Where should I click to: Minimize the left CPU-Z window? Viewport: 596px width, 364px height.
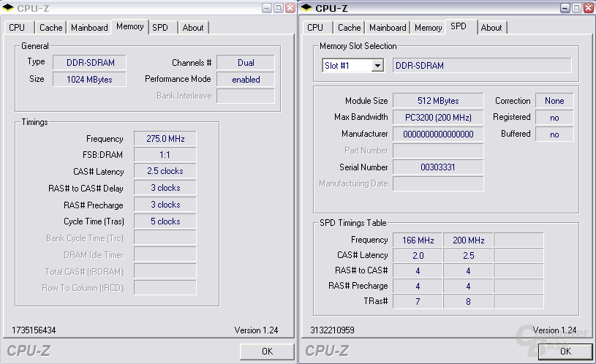point(267,8)
